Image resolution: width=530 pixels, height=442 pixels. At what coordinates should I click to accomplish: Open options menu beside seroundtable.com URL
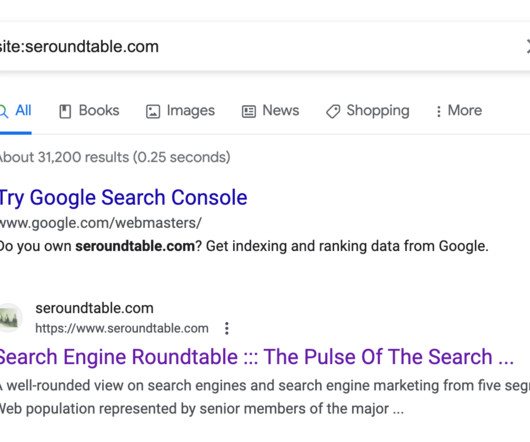[x=227, y=328]
